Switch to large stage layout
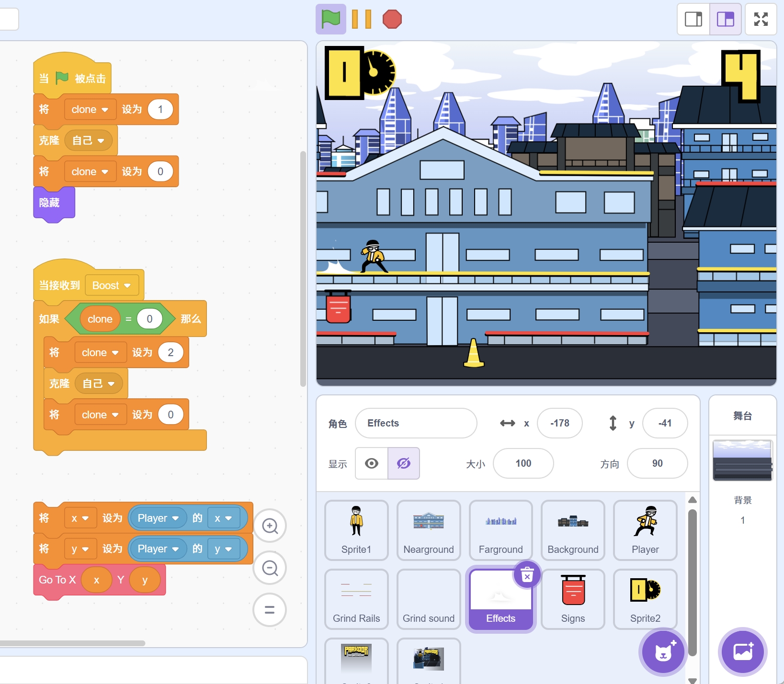This screenshot has height=684, width=784. 725,20
